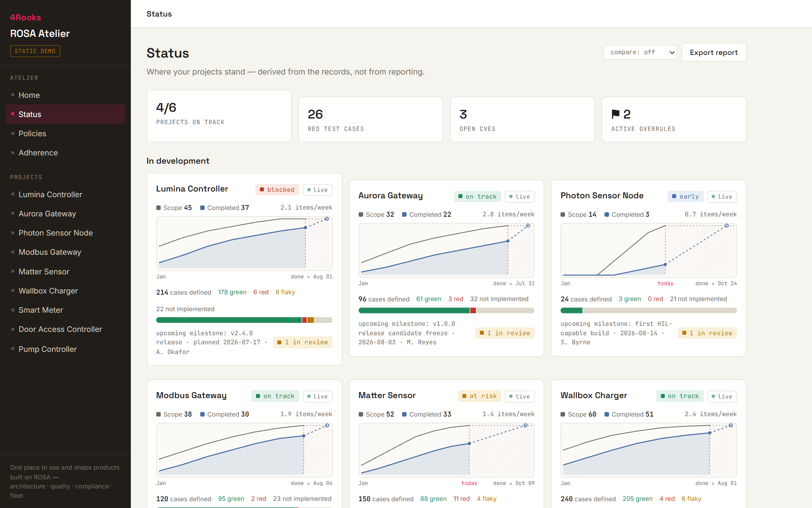The image size is (812, 508).
Task: Click the live badge on Modbus Gateway
Action: point(318,396)
